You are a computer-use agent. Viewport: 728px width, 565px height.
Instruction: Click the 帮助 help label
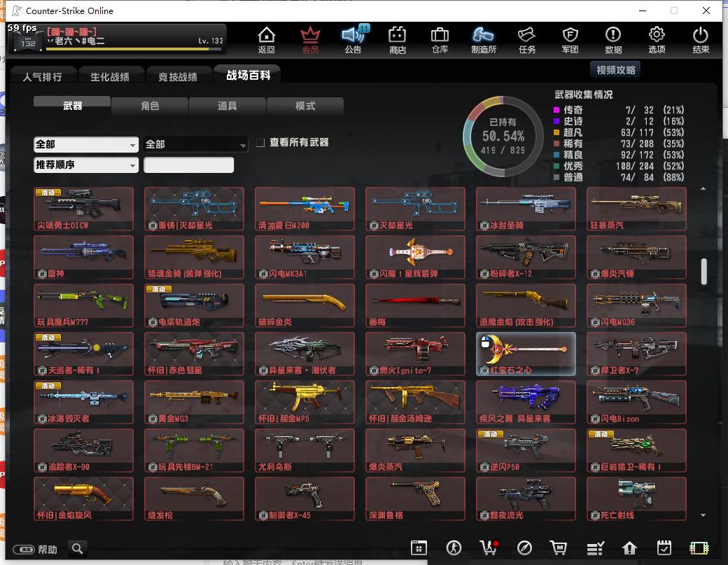point(48,550)
